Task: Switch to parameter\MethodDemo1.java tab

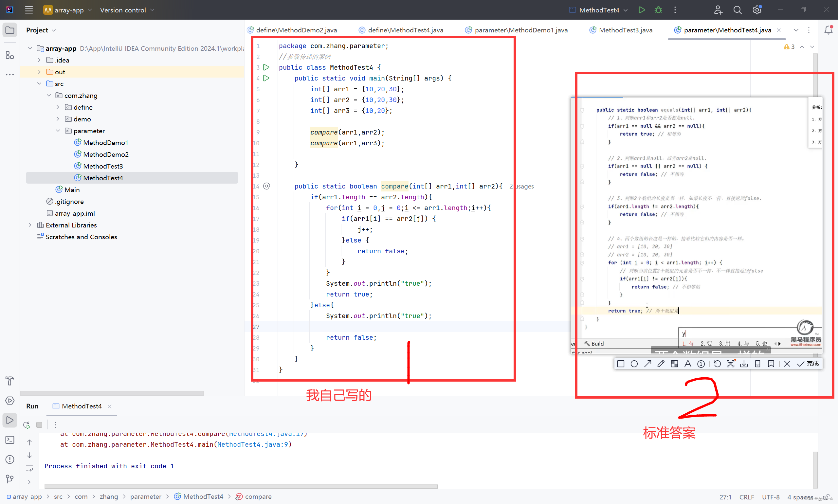Action: 517,30
